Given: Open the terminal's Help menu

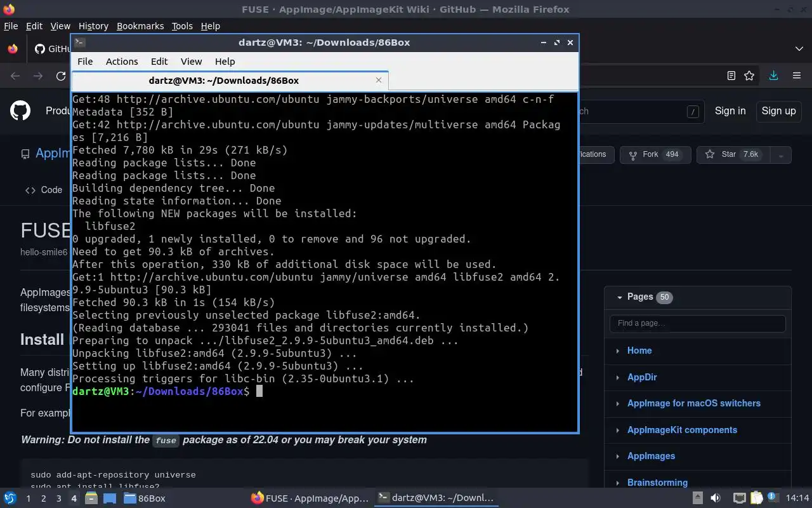Looking at the screenshot, I should point(225,62).
